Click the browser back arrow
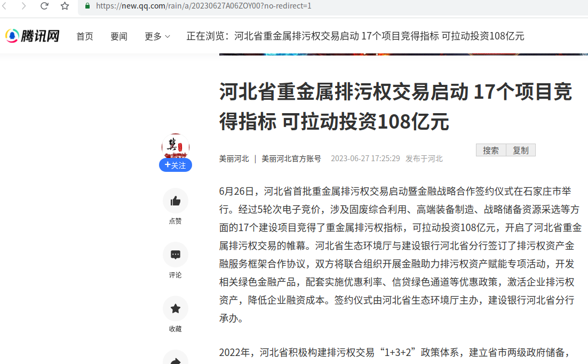The height and width of the screenshot is (364, 588). (5, 6)
